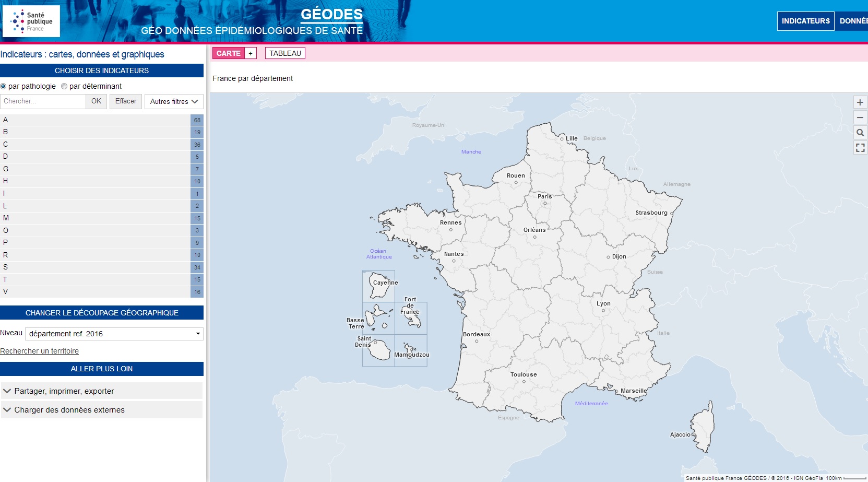Click the Lille label on the map
The width and height of the screenshot is (868, 482).
point(572,138)
